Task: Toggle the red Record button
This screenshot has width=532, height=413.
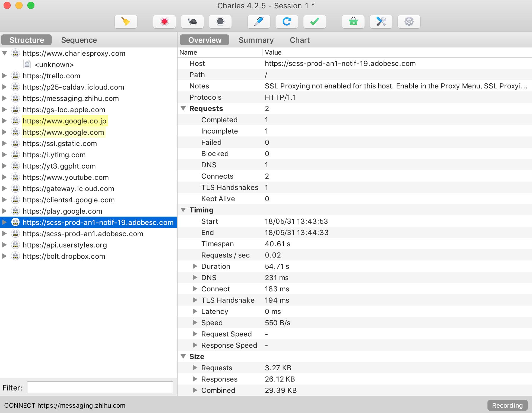Action: click(x=164, y=22)
